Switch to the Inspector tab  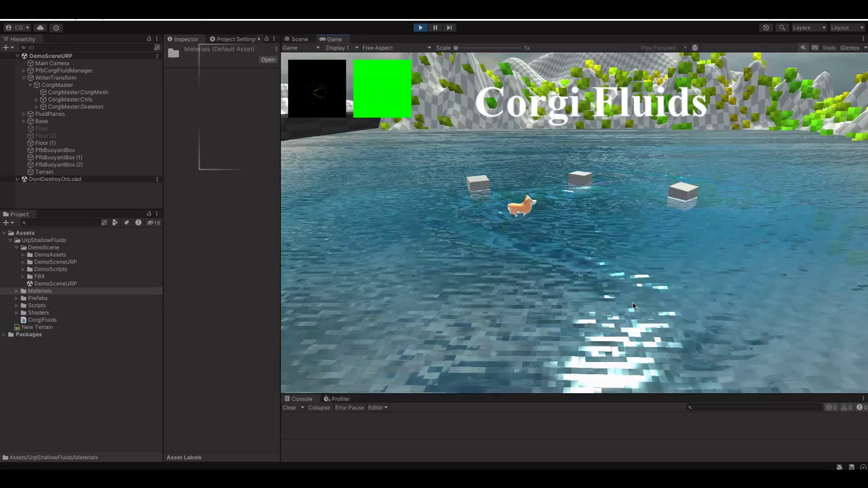pos(183,39)
